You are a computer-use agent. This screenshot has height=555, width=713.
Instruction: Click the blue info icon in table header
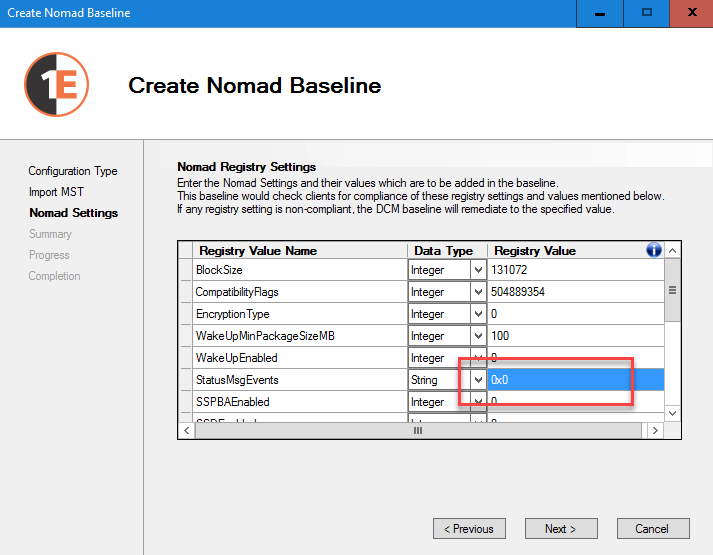click(x=654, y=250)
